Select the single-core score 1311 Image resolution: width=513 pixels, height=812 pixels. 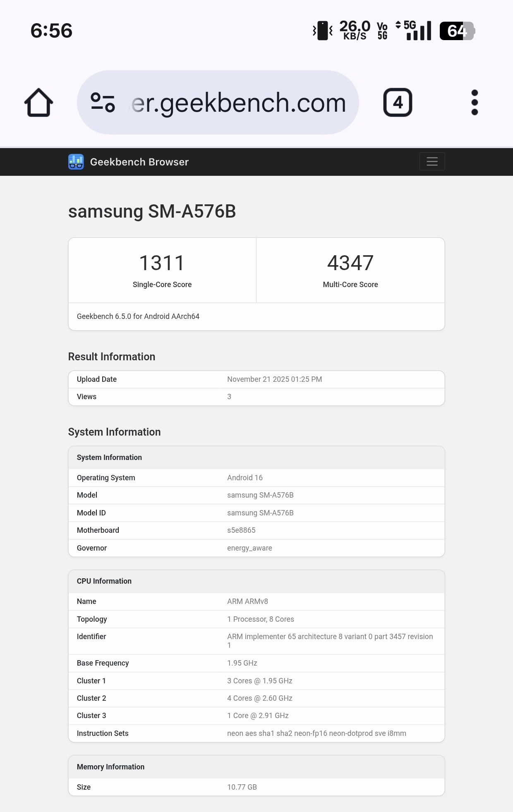click(162, 263)
